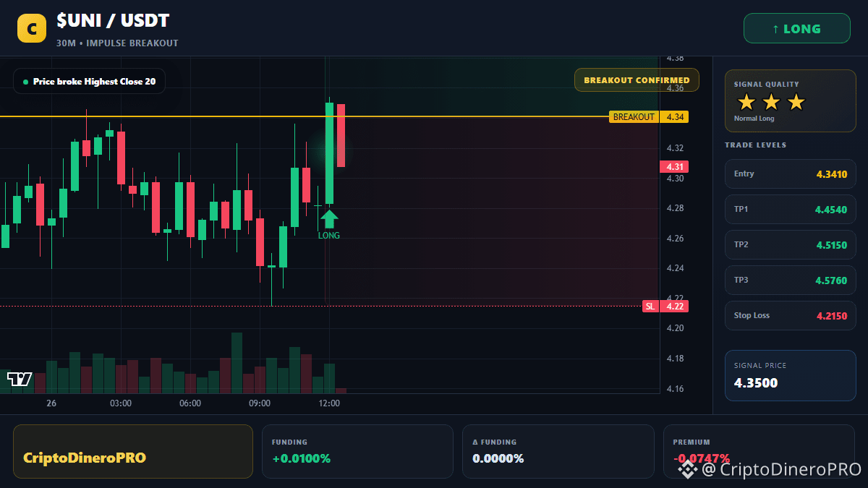Click the TRADE LEVELS section heading
This screenshot has height=488, width=868.
(755, 145)
